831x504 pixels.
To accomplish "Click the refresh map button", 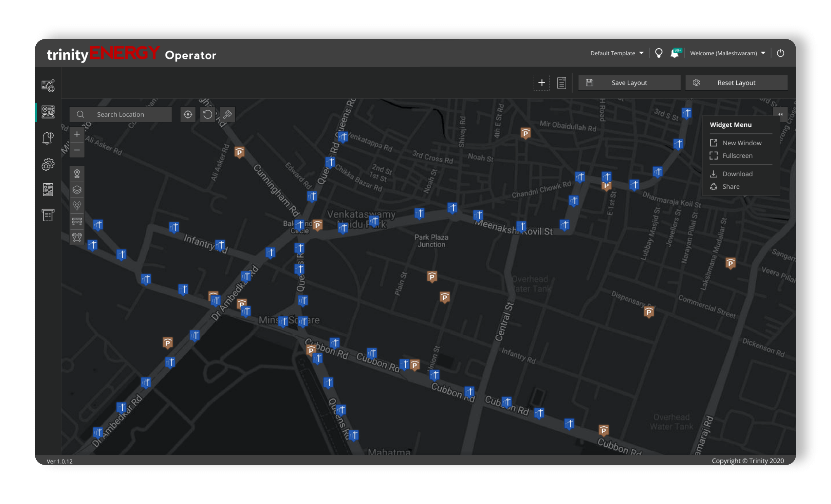I will click(207, 114).
